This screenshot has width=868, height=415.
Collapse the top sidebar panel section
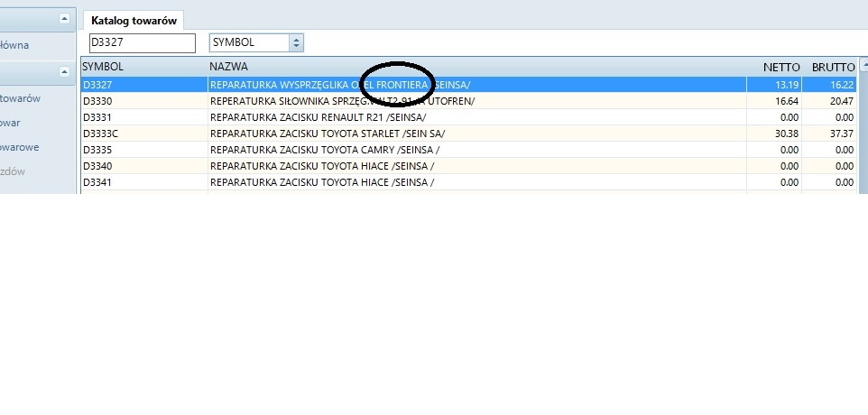(63, 18)
